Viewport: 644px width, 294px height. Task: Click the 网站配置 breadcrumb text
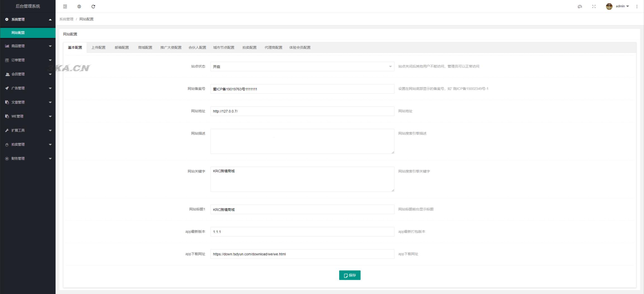click(x=86, y=19)
